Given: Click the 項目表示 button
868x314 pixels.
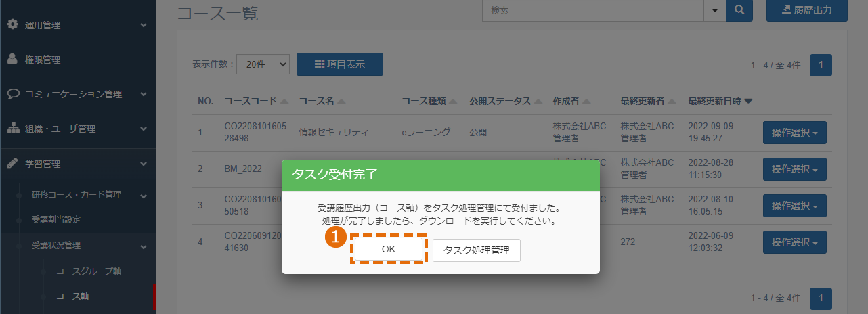Looking at the screenshot, I should pos(340,64).
